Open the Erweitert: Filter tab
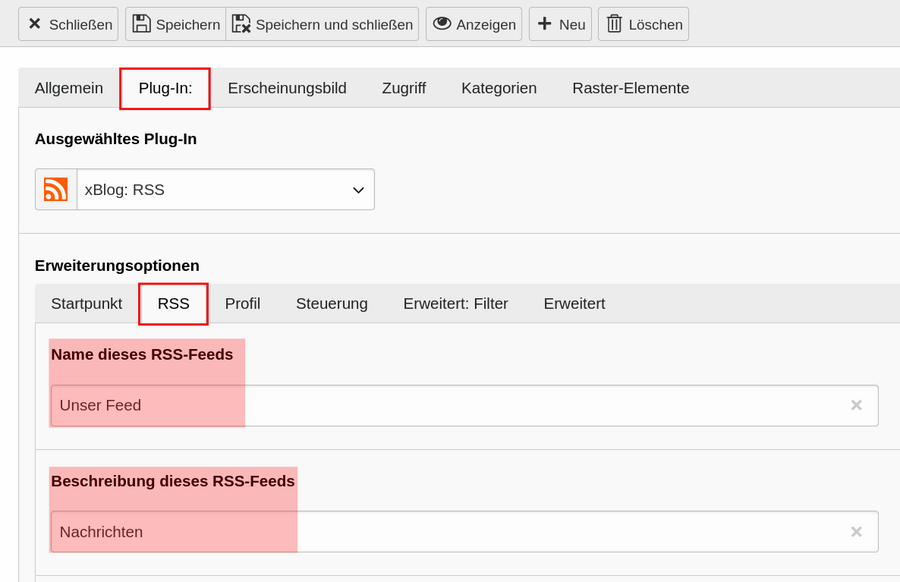 456,304
